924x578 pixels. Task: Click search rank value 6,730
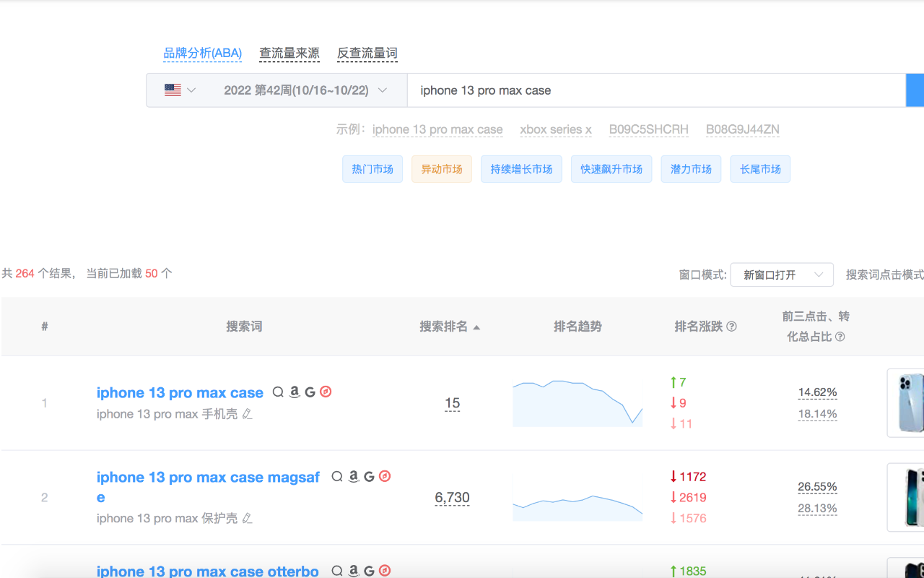(x=452, y=498)
